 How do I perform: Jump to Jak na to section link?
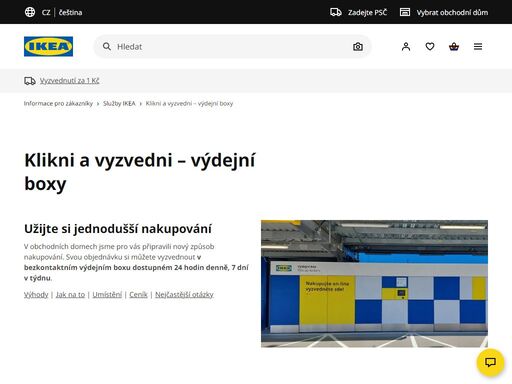click(70, 294)
